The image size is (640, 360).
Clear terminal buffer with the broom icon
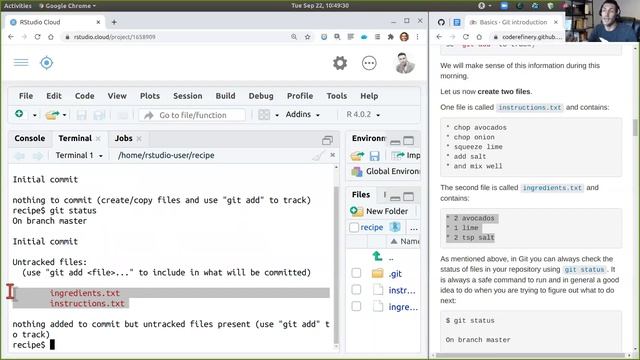pos(318,155)
